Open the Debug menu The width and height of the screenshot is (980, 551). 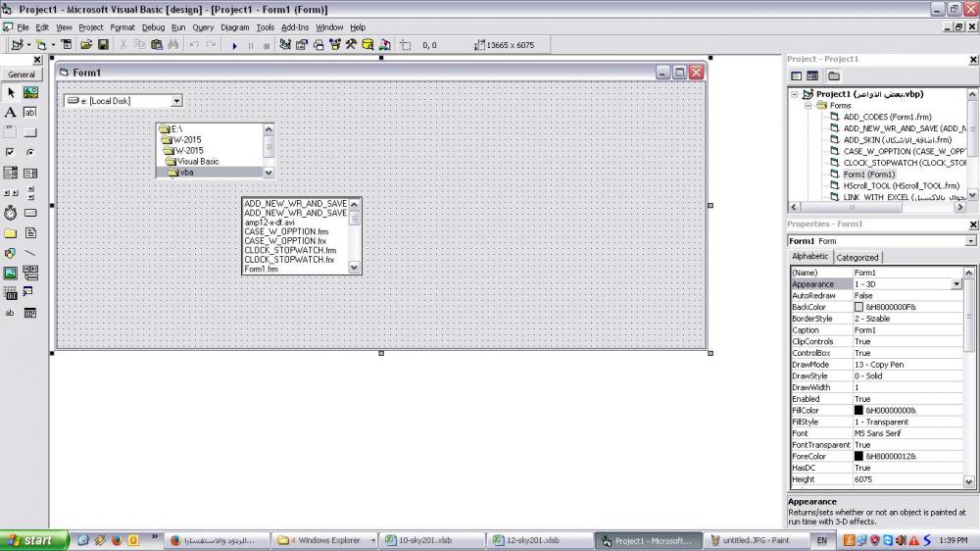[x=153, y=27]
